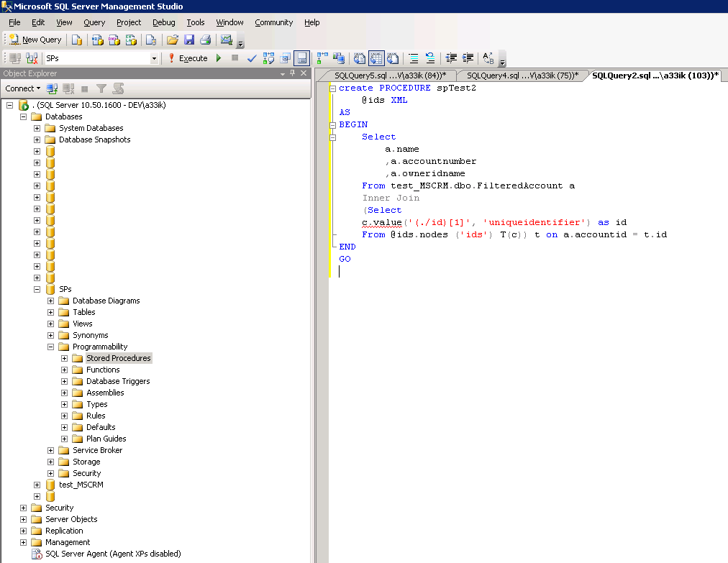The height and width of the screenshot is (563, 728).
Task: Collapse the BEGIN code outline block
Action: click(333, 125)
